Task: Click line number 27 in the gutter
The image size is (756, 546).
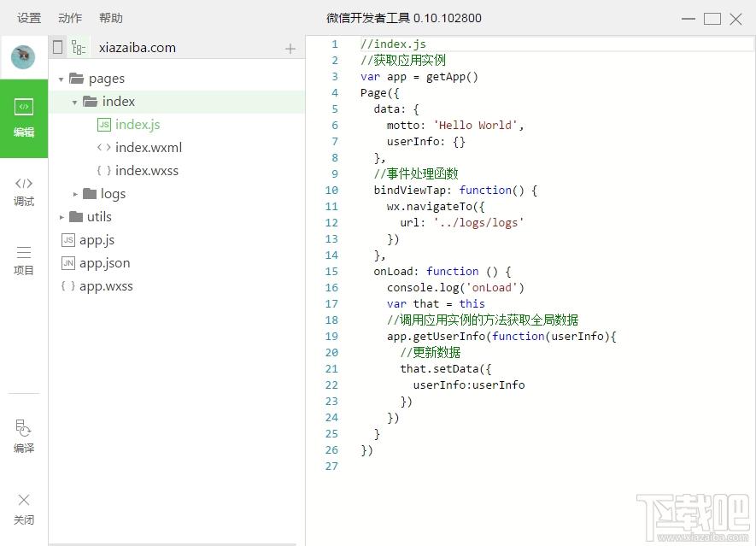Action: click(x=331, y=466)
